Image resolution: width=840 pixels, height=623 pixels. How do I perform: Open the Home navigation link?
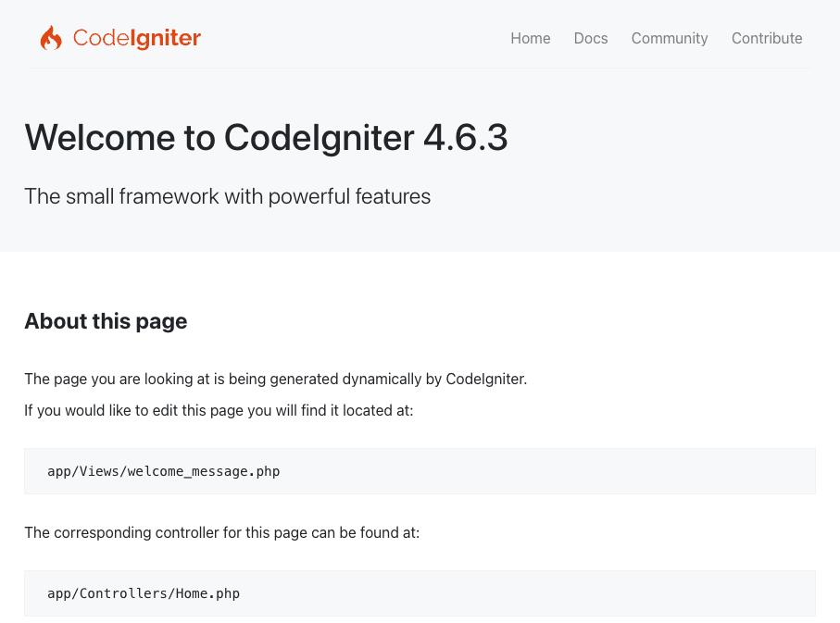[531, 38]
